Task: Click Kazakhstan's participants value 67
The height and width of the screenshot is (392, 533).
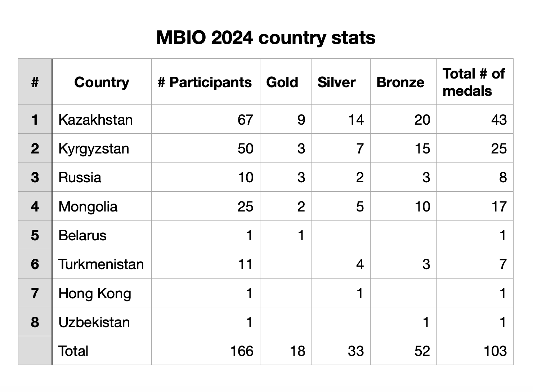Action: (x=245, y=120)
